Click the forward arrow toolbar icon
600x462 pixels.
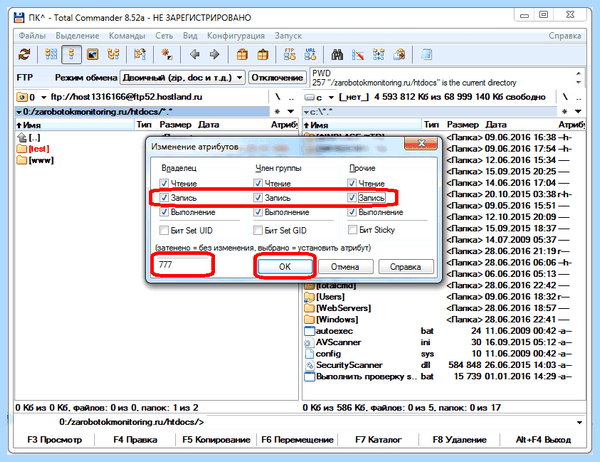pos(214,55)
